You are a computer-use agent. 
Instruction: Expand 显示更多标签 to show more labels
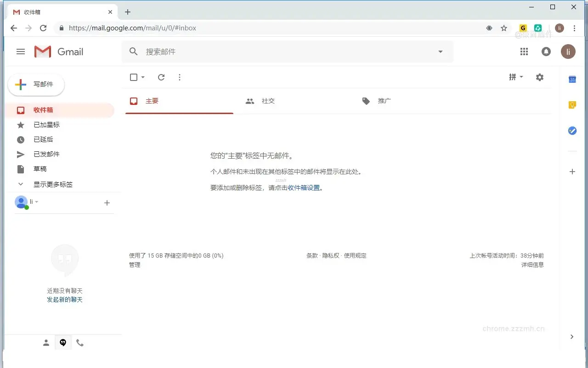[x=53, y=184]
